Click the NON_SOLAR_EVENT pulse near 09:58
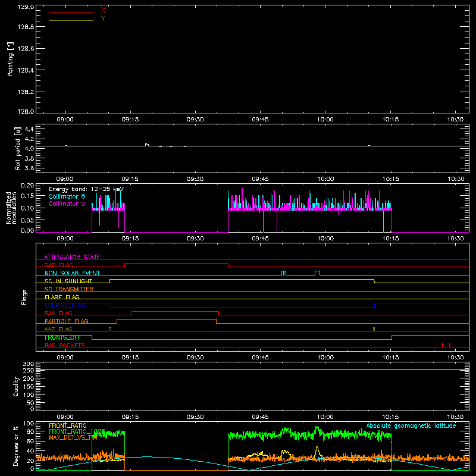This screenshot has width=476, height=476. (317, 273)
